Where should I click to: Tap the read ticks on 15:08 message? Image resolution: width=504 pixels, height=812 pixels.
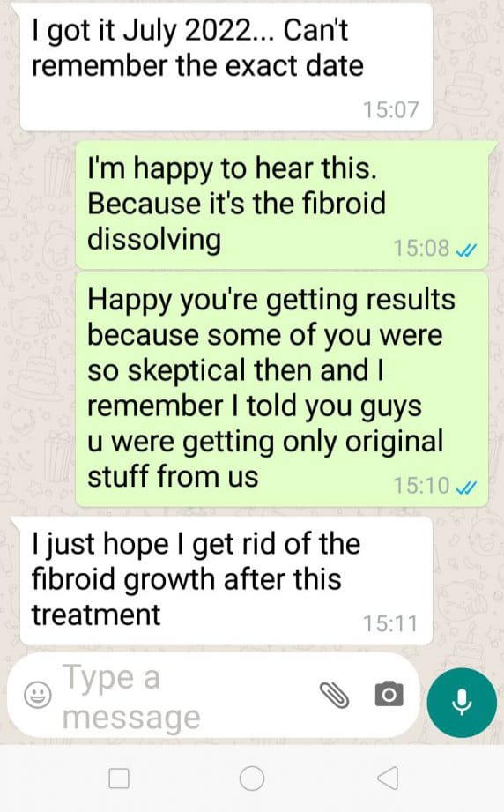point(466,250)
